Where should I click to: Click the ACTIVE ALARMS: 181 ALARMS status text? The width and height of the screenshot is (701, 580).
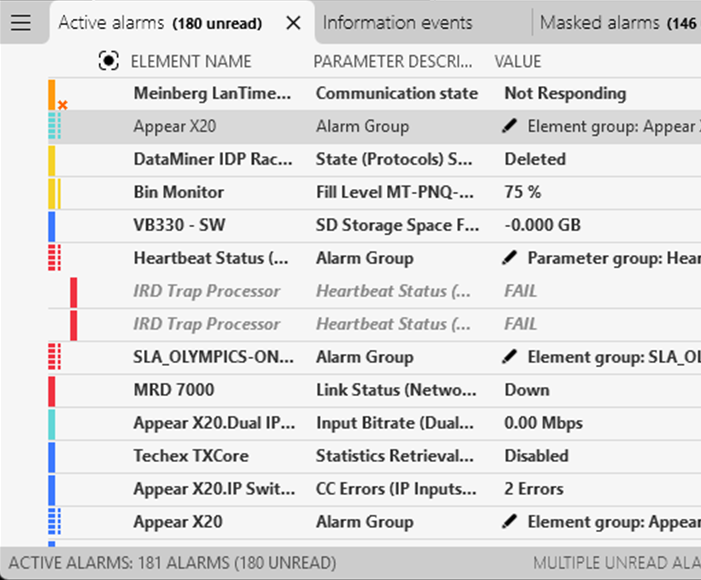point(172,563)
